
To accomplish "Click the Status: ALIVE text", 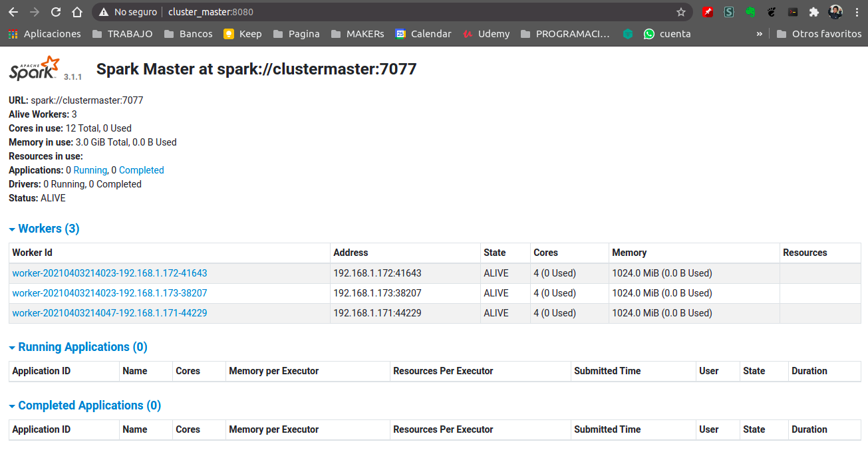I will [x=37, y=198].
